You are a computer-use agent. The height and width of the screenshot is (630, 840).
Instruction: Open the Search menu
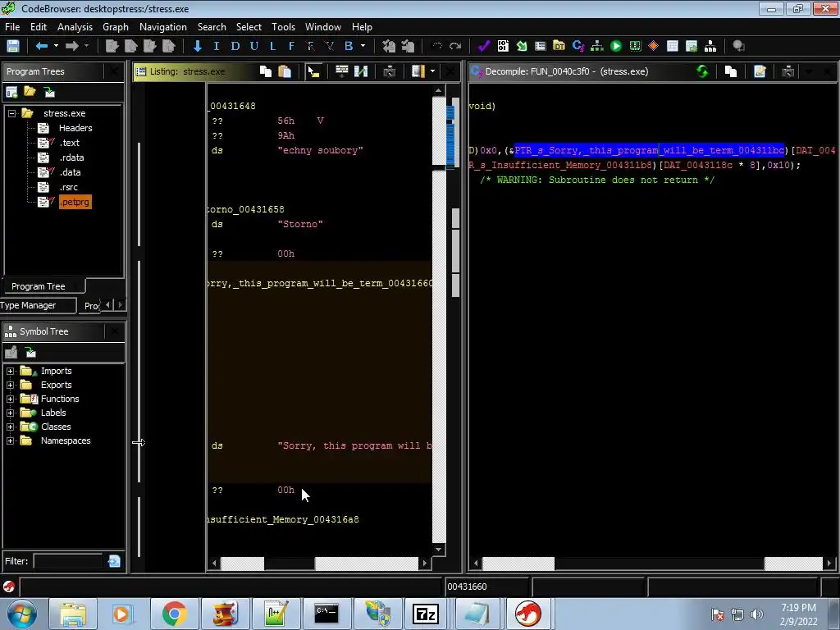tap(212, 27)
